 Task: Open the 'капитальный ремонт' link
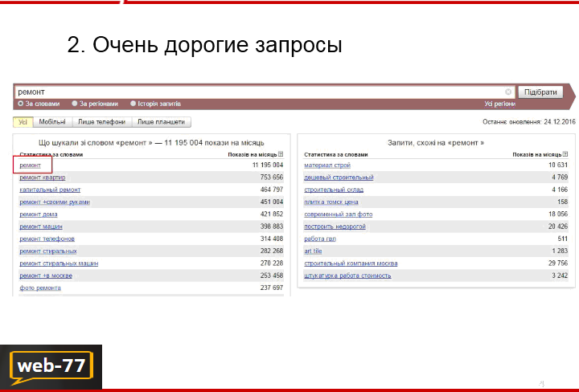point(50,190)
